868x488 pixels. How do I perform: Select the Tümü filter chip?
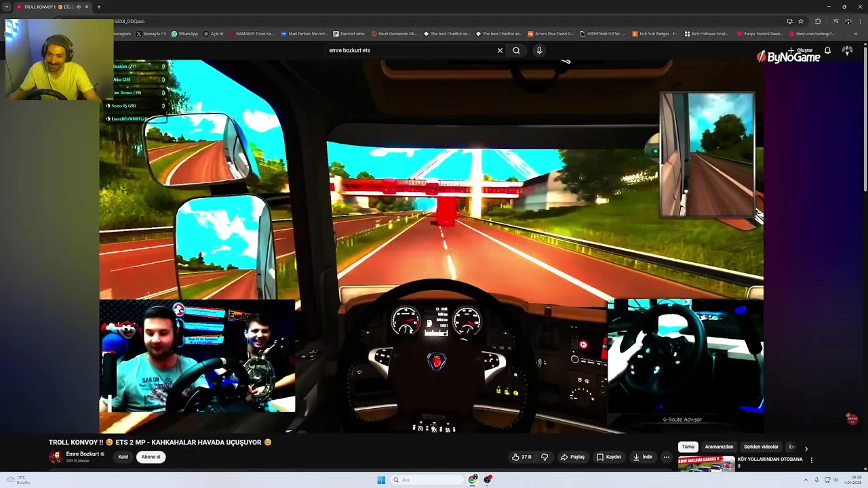pyautogui.click(x=688, y=447)
